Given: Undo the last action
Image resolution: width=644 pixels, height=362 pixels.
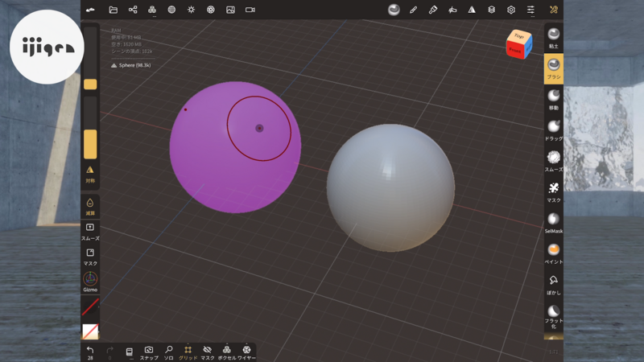Looking at the screenshot, I should click(x=90, y=352).
